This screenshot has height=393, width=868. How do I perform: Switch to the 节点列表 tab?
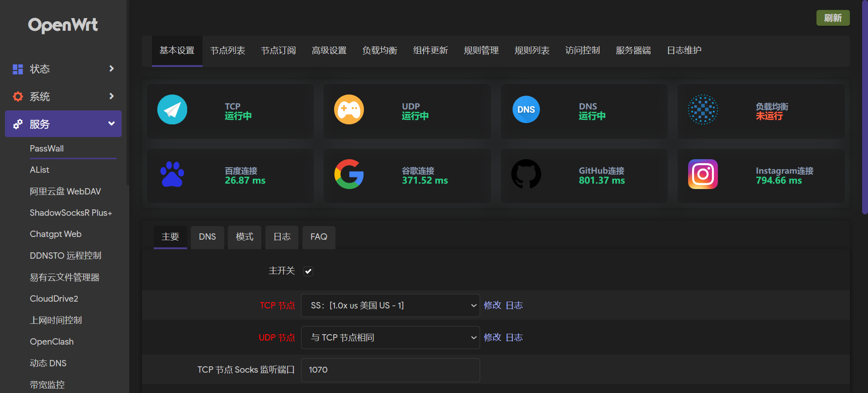coord(228,51)
